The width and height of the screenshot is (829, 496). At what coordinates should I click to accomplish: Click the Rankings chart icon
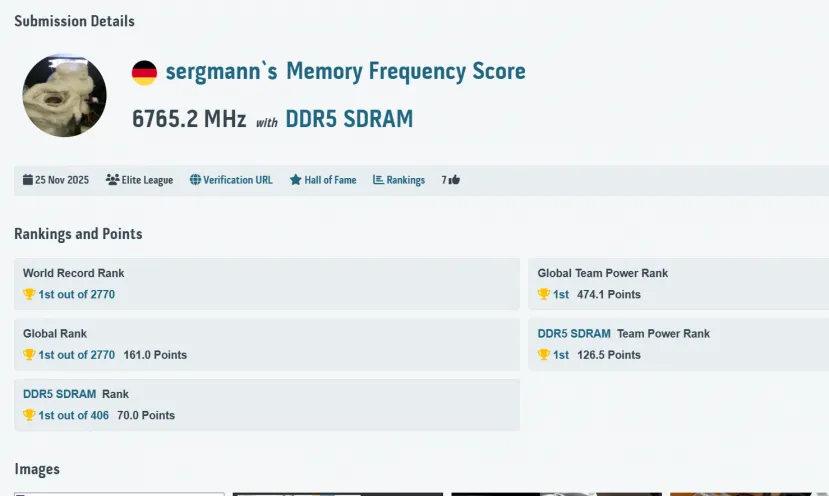[378, 180]
